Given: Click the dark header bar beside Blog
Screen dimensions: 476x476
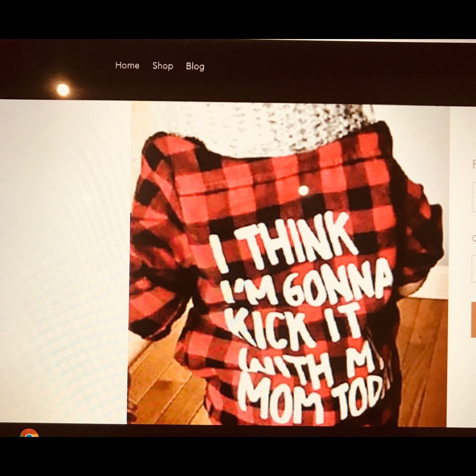Looking at the screenshot, I should 309,67.
